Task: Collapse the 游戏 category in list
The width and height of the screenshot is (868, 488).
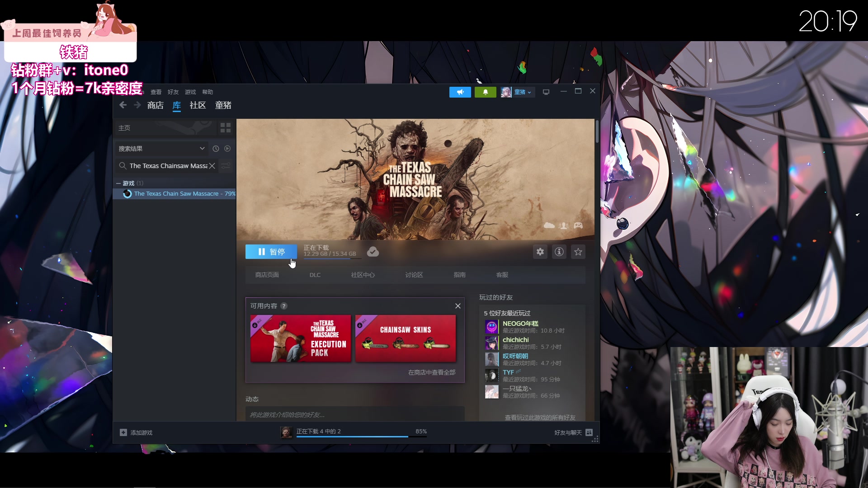Action: [x=118, y=183]
